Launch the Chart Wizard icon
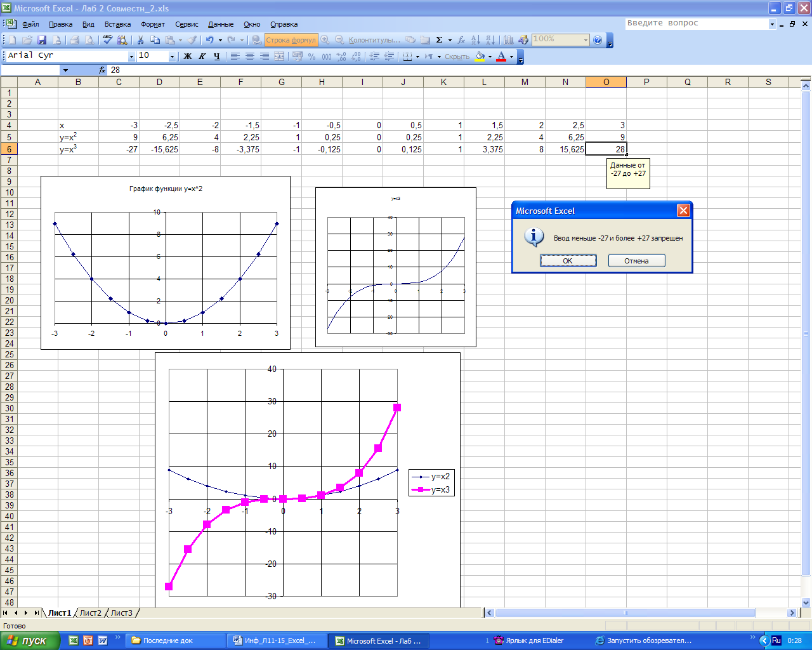 click(x=508, y=40)
